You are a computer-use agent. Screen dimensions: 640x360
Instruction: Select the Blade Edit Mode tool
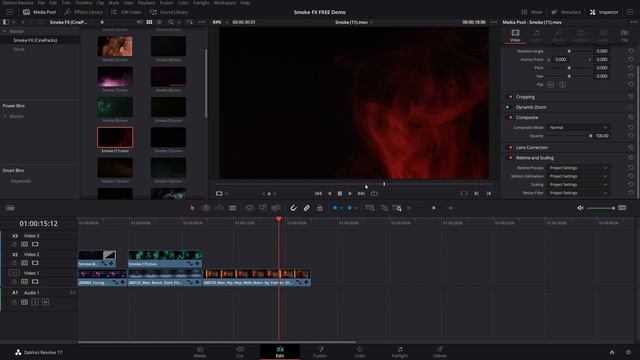tap(233, 208)
